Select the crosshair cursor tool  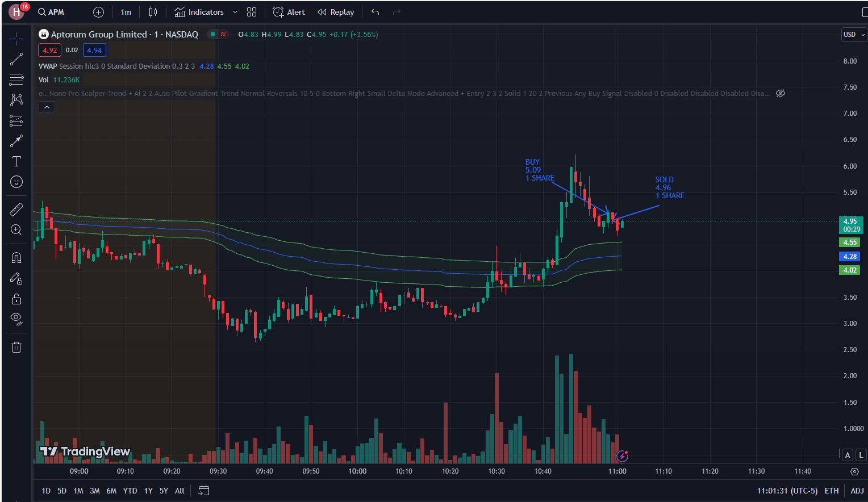[16, 39]
